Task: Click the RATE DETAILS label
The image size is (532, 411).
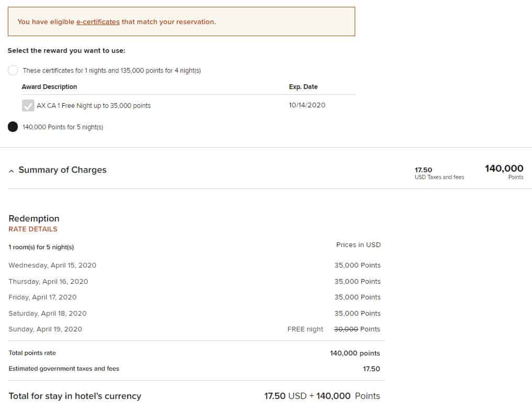Action: coord(32,229)
